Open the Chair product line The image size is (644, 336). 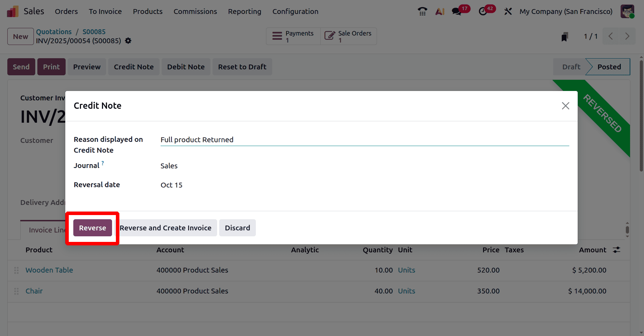coord(34,291)
